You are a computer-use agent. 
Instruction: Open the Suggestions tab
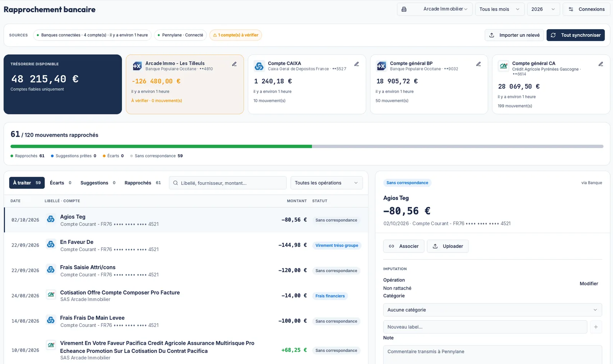coord(98,183)
